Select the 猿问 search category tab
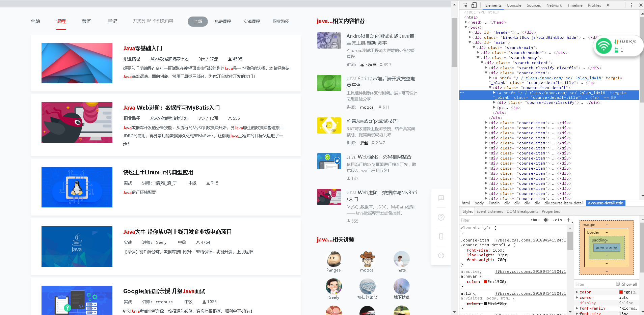Viewport: 644px width, 315px height. (87, 21)
